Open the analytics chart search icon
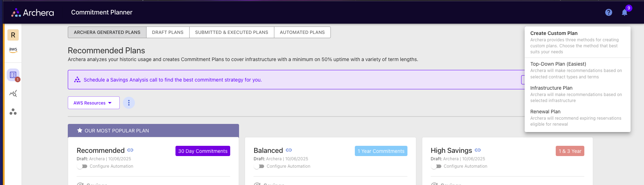 point(13,94)
